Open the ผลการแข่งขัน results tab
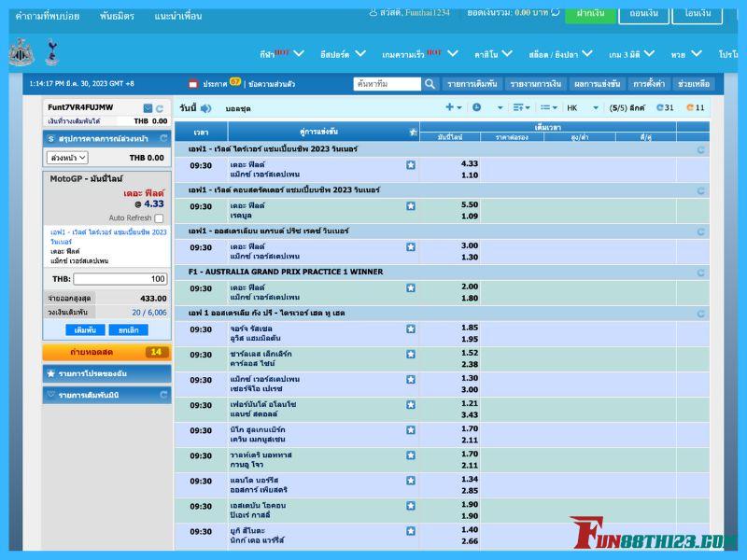Screen dimensions: 747x560 597,84
